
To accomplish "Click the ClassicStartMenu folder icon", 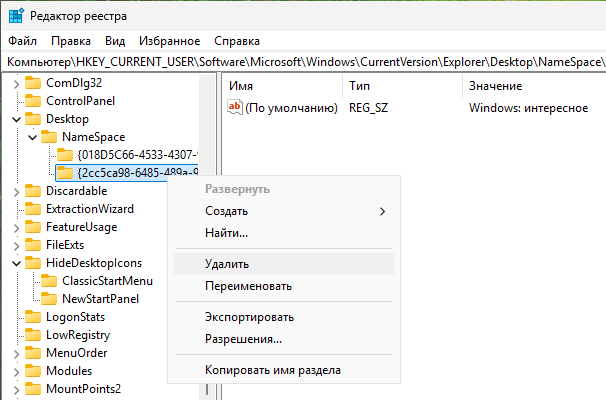I will tap(48, 281).
